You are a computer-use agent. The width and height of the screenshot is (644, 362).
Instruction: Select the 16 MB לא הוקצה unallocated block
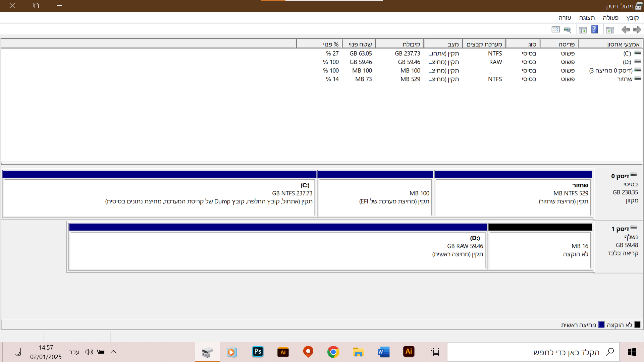[540, 247]
